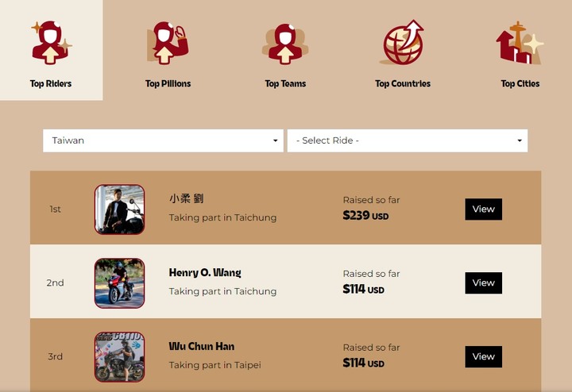
Task: Click the Taiwan dropdown caret arrow
Action: pyautogui.click(x=276, y=140)
